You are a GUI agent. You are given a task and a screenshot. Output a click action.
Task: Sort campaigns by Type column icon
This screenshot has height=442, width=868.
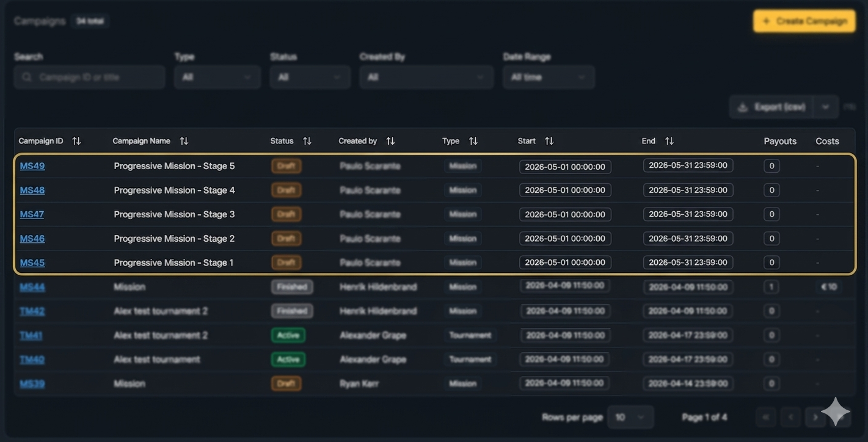click(473, 141)
